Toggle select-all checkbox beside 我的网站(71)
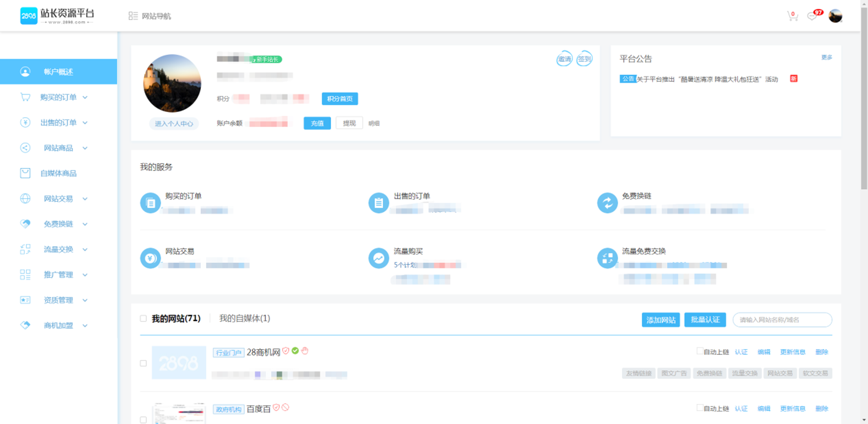 143,318
